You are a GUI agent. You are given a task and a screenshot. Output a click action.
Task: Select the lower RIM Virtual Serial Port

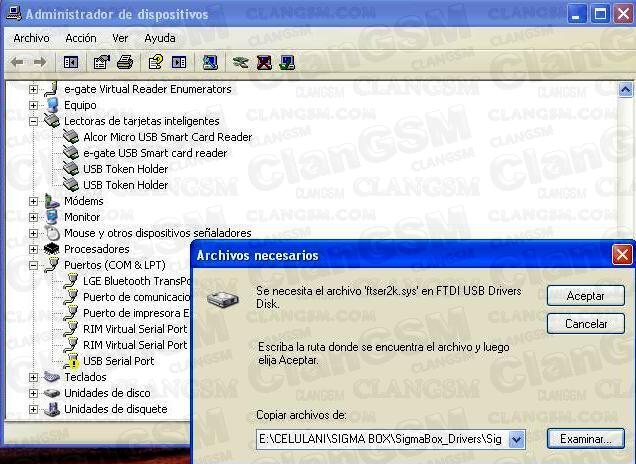pos(135,345)
